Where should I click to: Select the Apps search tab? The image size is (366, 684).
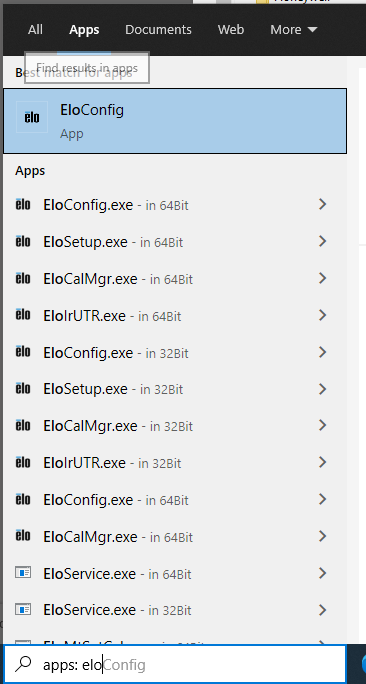(84, 30)
